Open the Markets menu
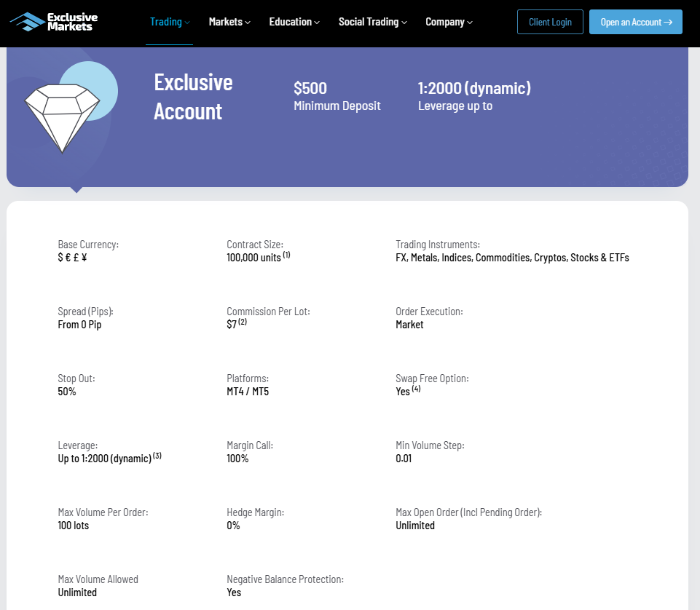This screenshot has height=610, width=700. (229, 22)
